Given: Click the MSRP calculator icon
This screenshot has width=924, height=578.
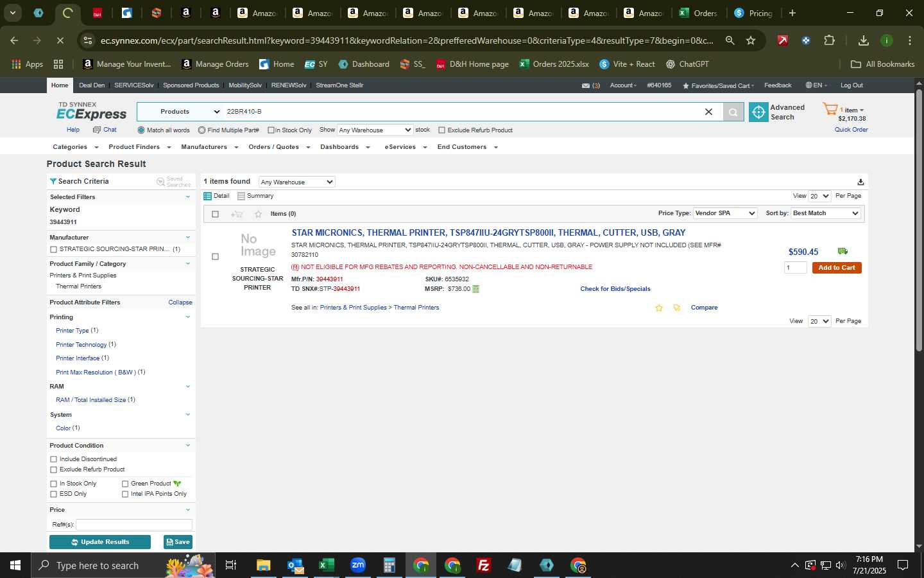Looking at the screenshot, I should pos(475,289).
